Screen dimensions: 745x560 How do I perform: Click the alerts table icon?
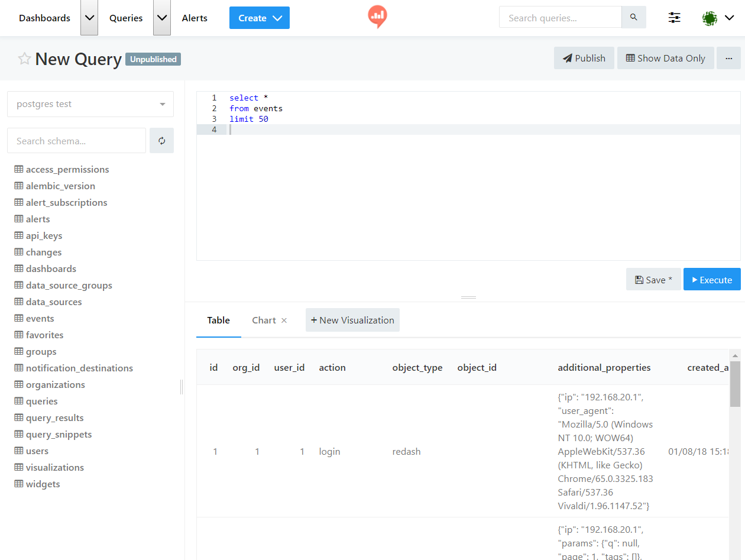[x=19, y=219]
